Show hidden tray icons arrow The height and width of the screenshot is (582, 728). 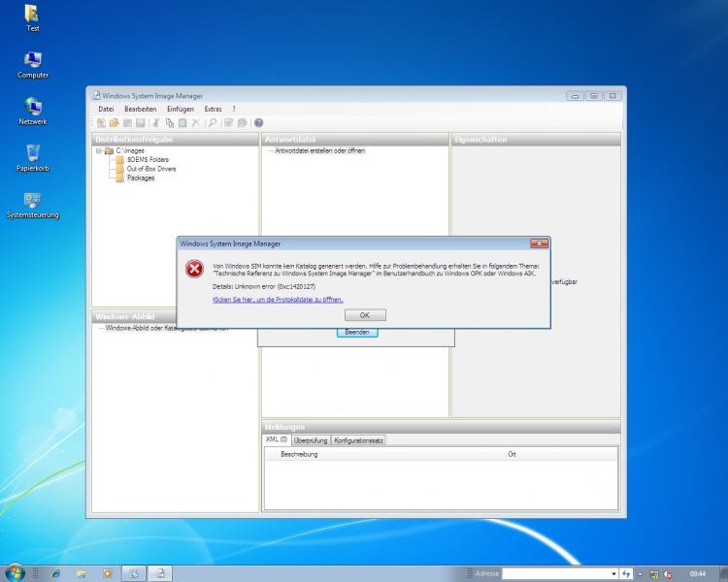coord(641,574)
